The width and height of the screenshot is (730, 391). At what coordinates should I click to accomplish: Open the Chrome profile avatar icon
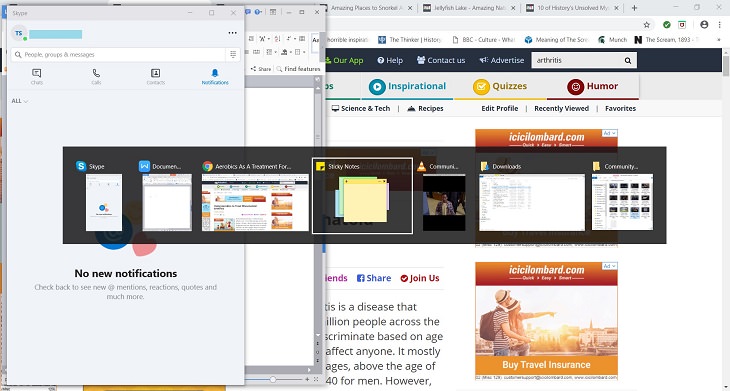pyautogui.click(x=704, y=25)
